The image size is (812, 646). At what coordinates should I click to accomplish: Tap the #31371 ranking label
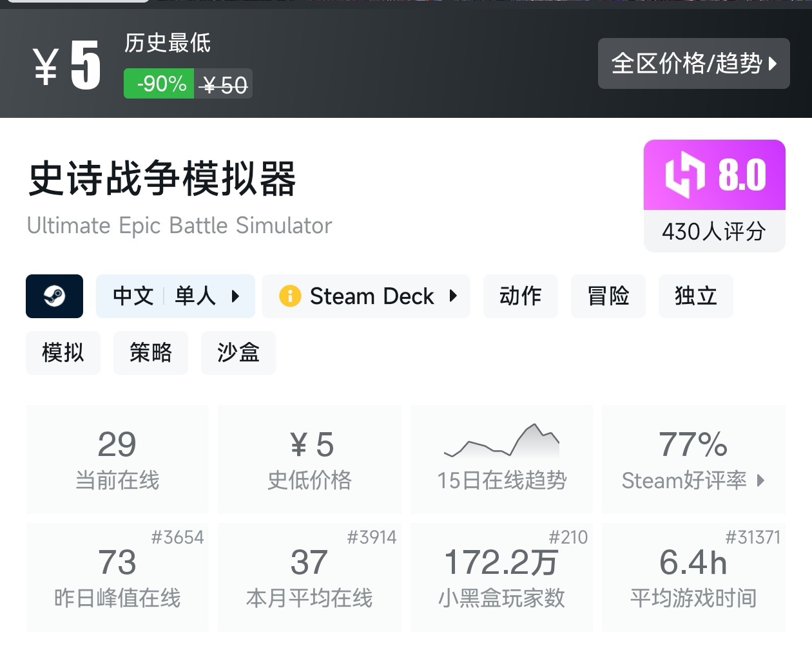tap(753, 537)
